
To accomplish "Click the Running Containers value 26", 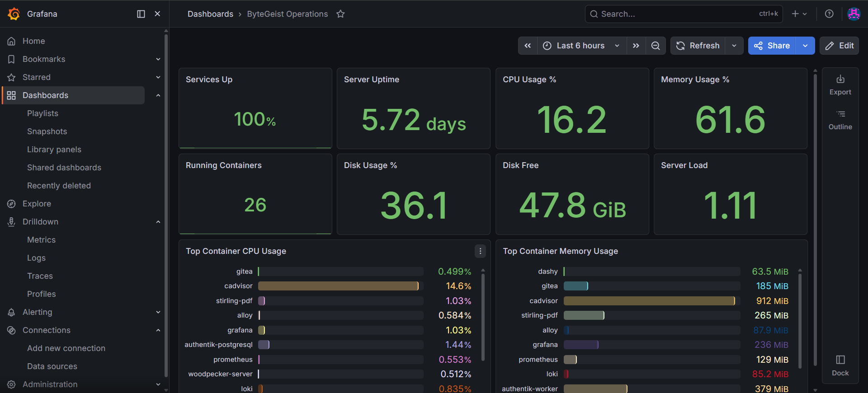I will coord(255,205).
